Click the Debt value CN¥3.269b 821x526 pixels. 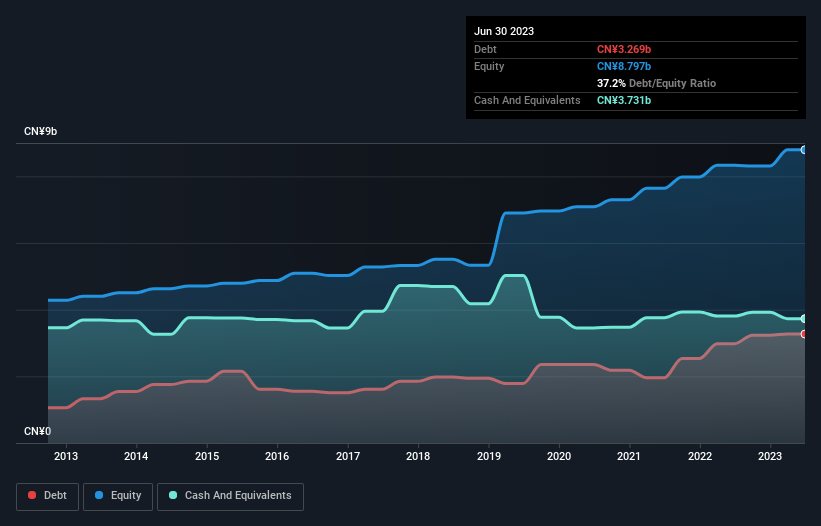click(x=624, y=49)
